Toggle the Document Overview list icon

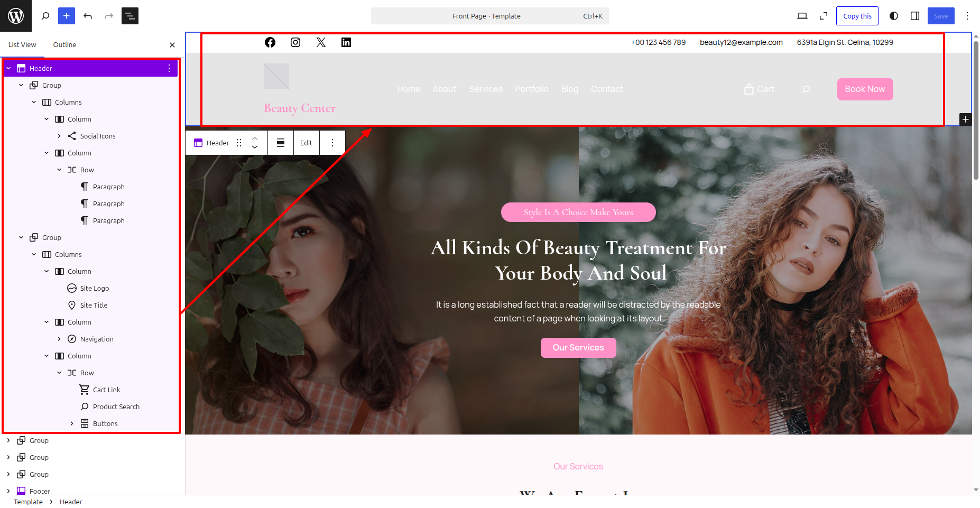point(130,16)
